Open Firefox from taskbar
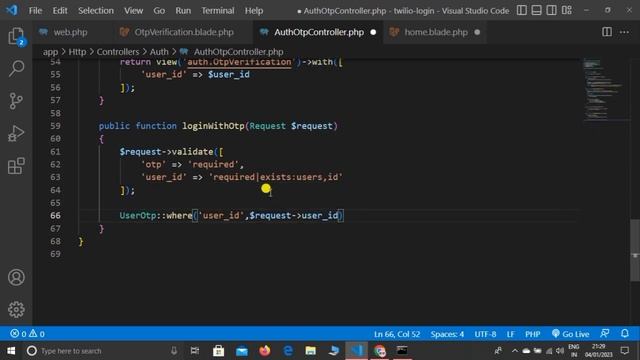The image size is (640, 360). [264, 351]
